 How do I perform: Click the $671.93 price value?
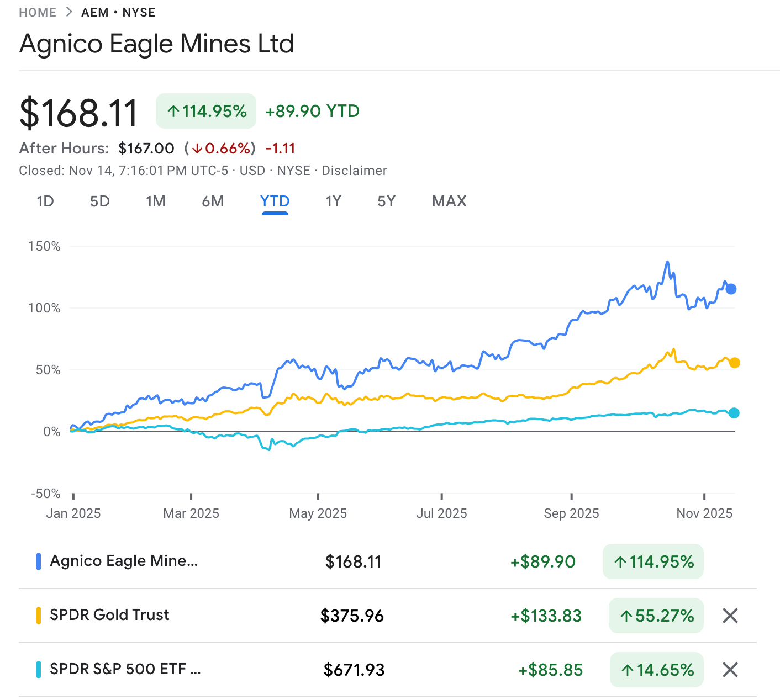pos(354,670)
